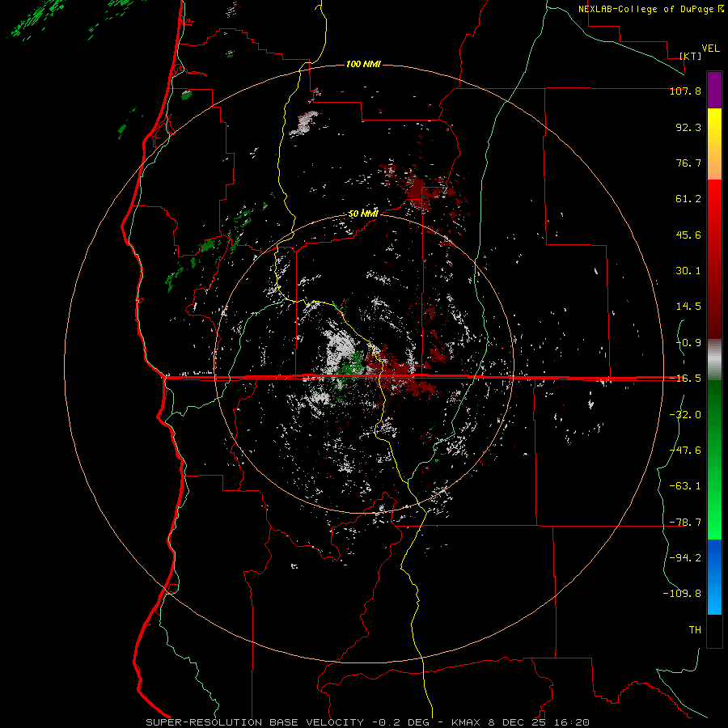Select the -78.7 velocity scale value
The height and width of the screenshot is (728, 728).
685,522
